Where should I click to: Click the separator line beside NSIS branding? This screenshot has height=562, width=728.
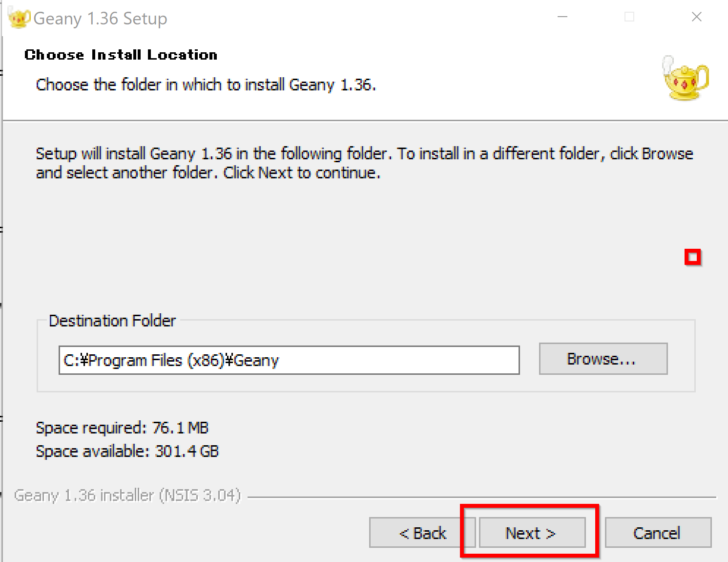tap(481, 497)
